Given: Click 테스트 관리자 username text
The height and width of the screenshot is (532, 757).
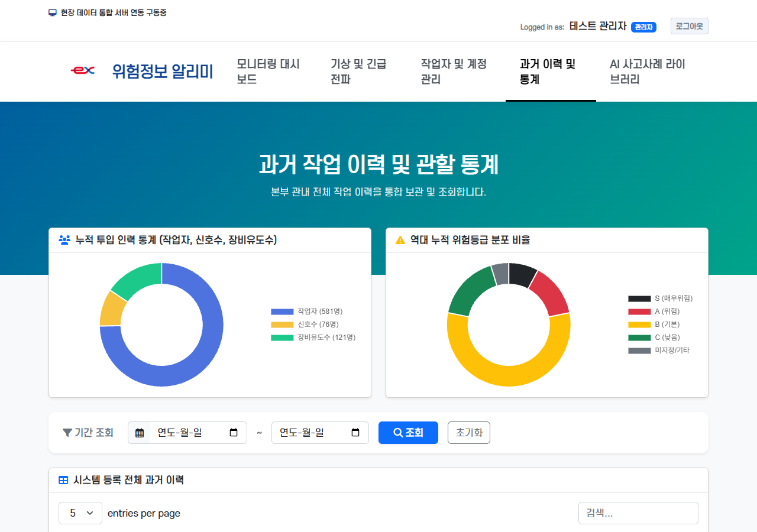Looking at the screenshot, I should pos(598,26).
